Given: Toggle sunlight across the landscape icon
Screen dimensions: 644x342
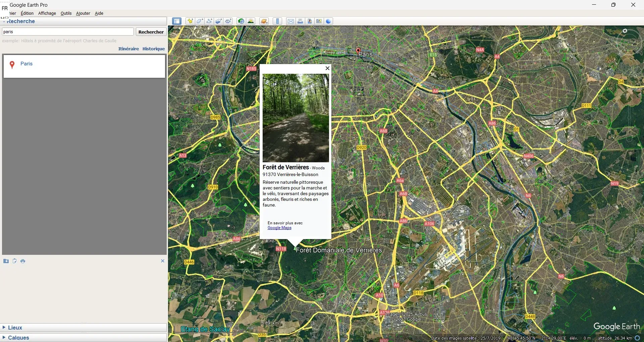Looking at the screenshot, I should 251,21.
